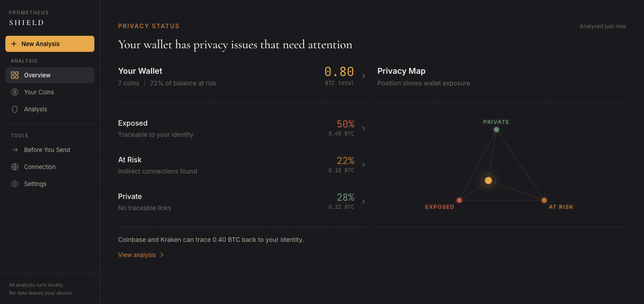This screenshot has height=304, width=644.
Task: Click the Your Coins coin icon
Action: click(15, 92)
